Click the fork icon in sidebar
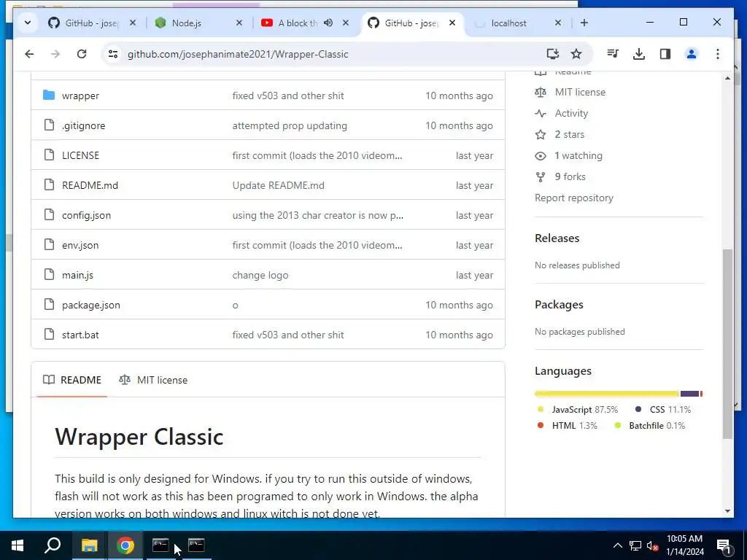 point(541,176)
